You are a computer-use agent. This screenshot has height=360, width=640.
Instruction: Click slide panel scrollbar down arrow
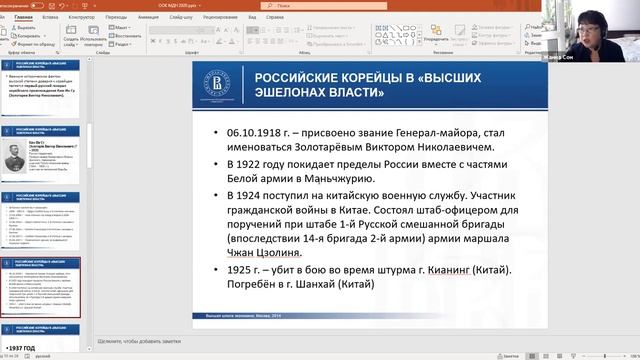(89, 349)
